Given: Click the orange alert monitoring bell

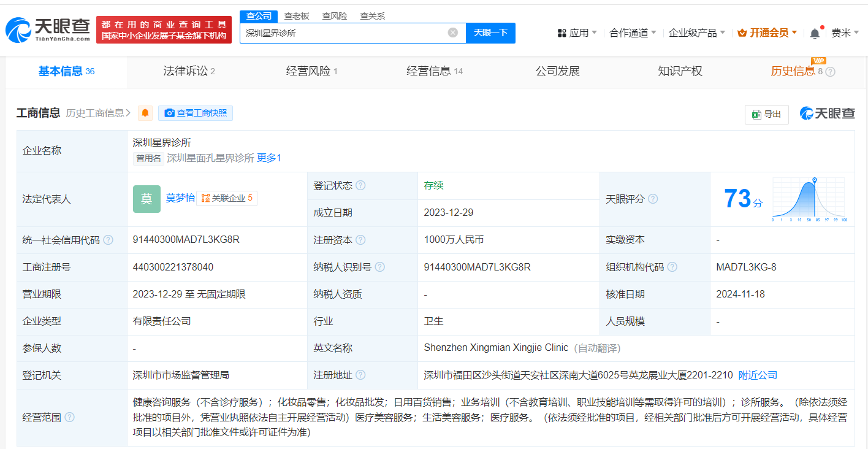Looking at the screenshot, I should coord(145,113).
